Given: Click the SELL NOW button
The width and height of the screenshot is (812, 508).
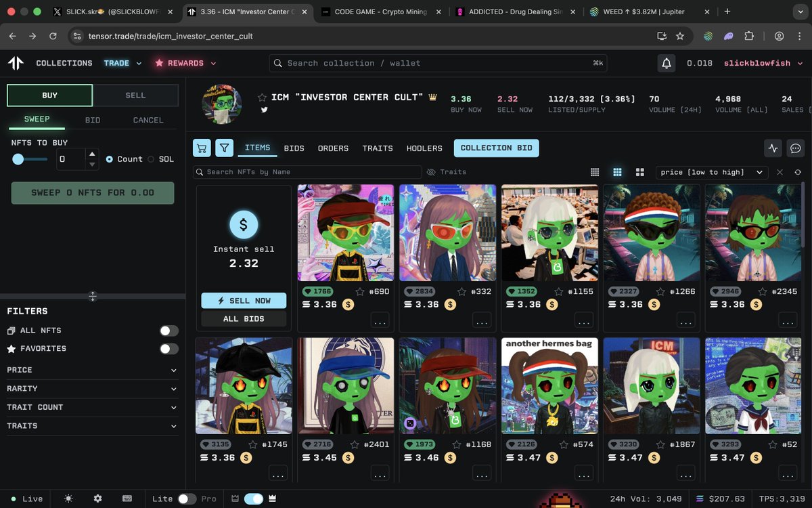Looking at the screenshot, I should click(x=244, y=301).
